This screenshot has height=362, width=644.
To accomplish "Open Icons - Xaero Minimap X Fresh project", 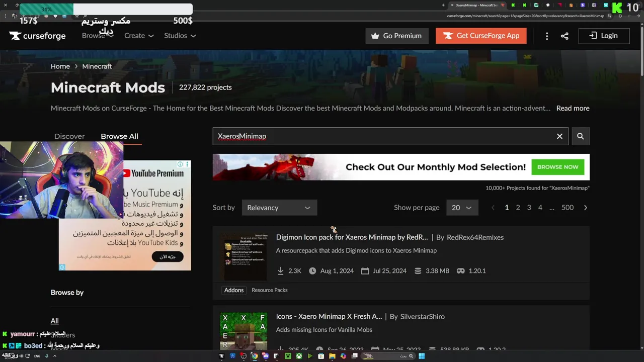I will click(329, 317).
